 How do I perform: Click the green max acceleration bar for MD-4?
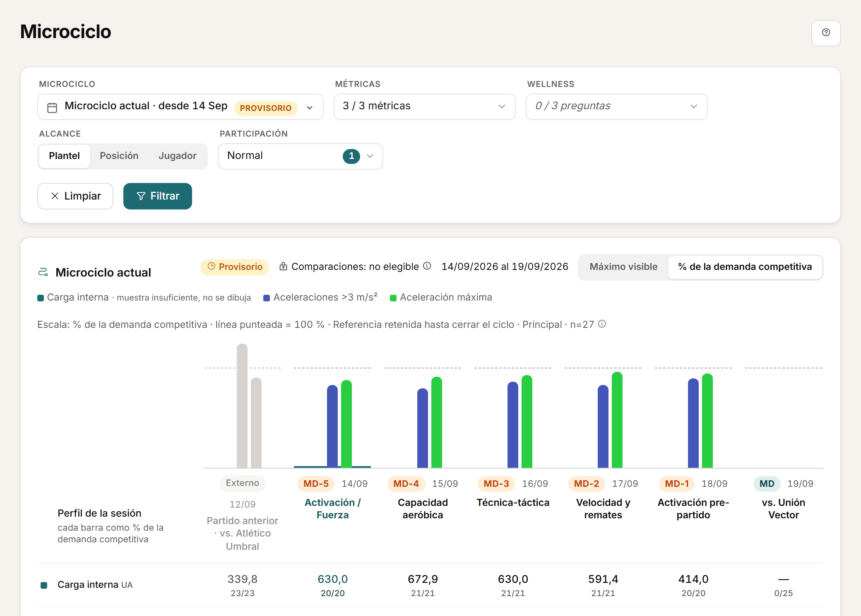[x=436, y=422]
